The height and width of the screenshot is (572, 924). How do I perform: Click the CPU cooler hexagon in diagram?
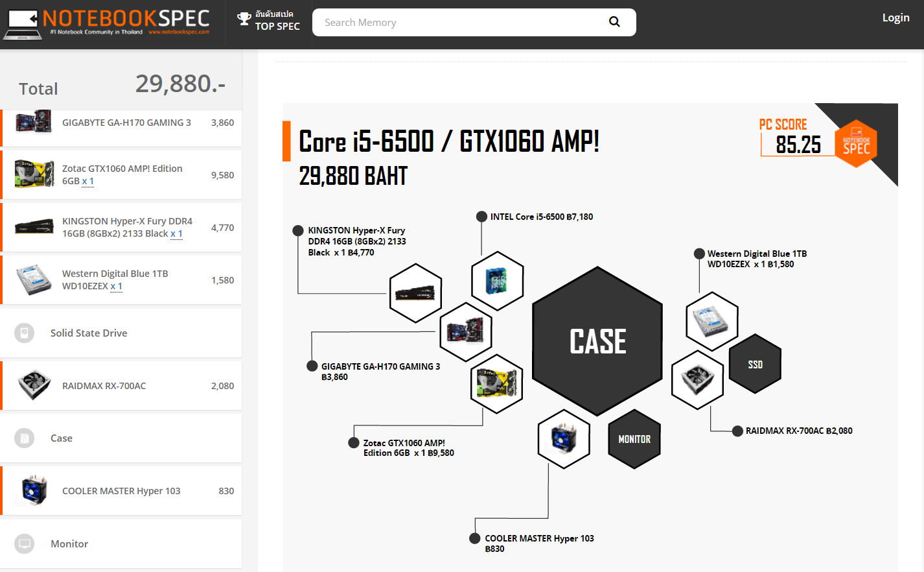[564, 439]
